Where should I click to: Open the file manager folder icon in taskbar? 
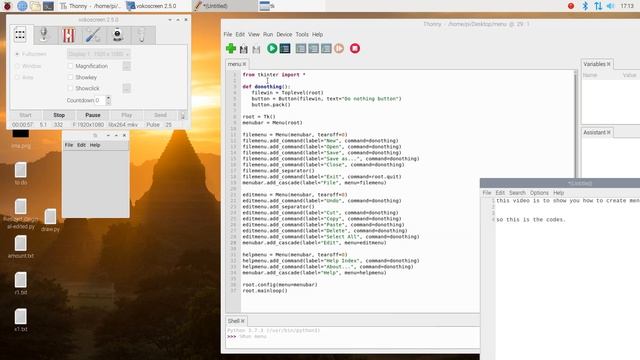(36, 6)
